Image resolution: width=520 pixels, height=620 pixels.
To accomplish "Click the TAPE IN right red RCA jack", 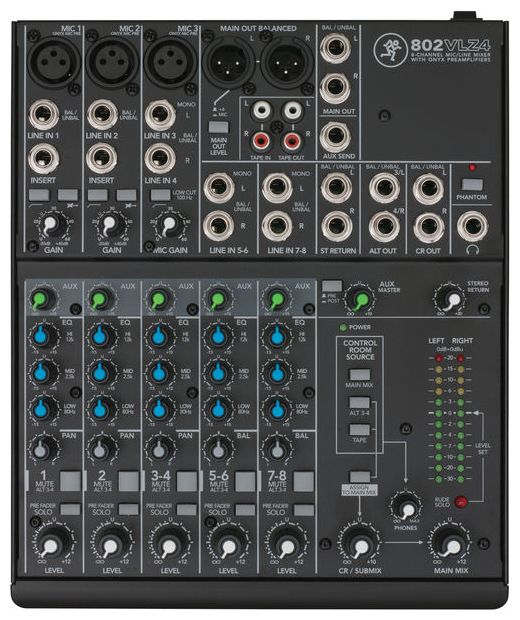I will coord(261,140).
